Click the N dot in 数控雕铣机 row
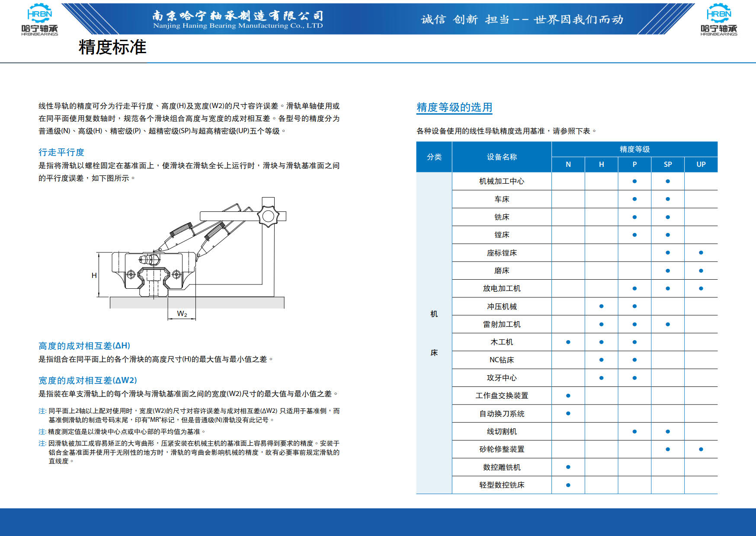756x536 pixels. (x=568, y=467)
